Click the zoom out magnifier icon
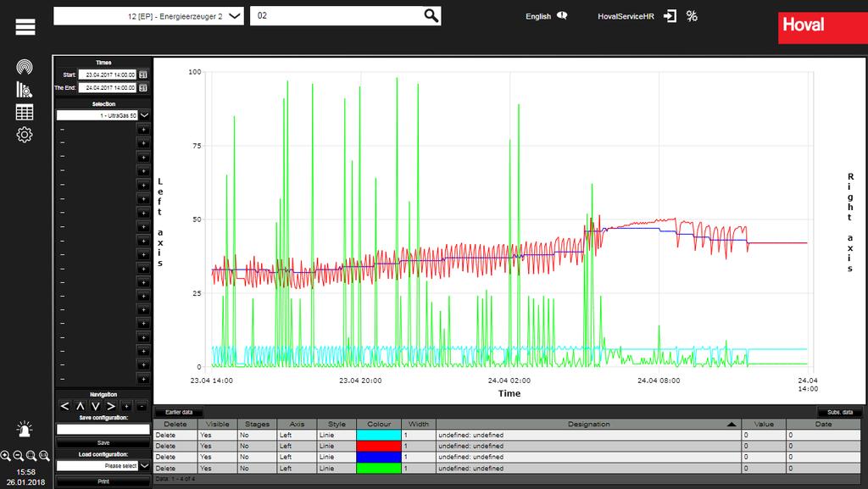This screenshot has width=868, height=489. [x=19, y=456]
